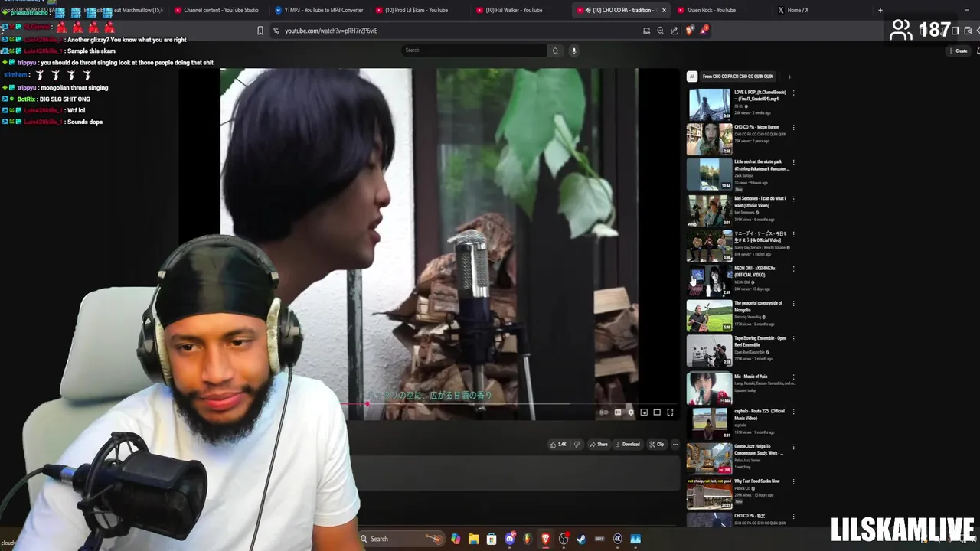This screenshot has width=980, height=551.
Task: Click the video progress bar scrubber dot
Action: point(367,403)
